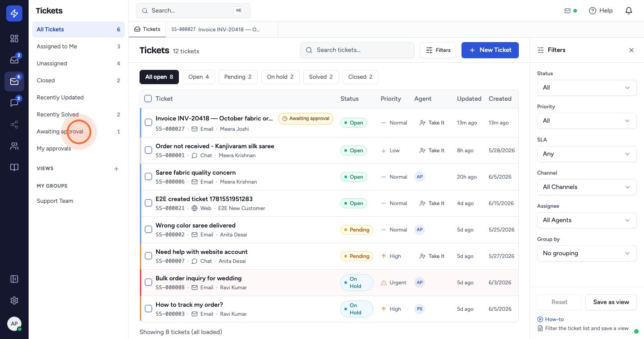Toggle the select-all tickets checkbox
This screenshot has height=339, width=644.
(x=148, y=99)
